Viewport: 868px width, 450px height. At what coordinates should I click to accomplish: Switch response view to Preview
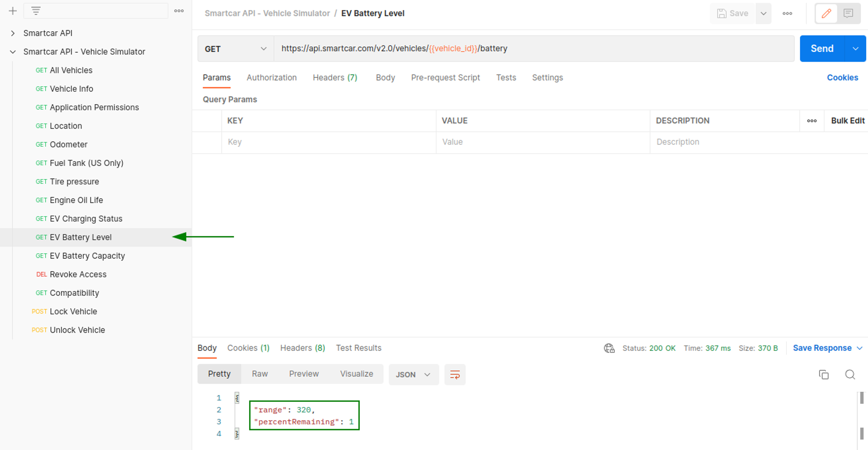pyautogui.click(x=304, y=374)
